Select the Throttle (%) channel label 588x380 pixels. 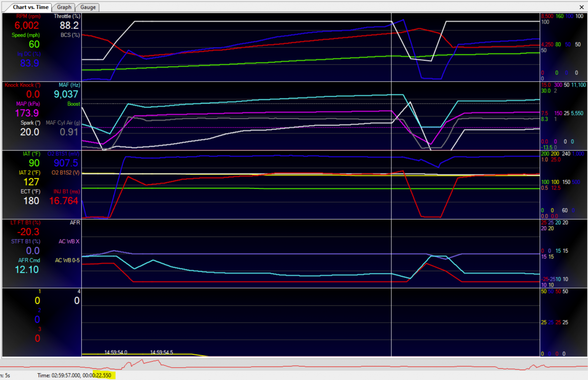click(67, 16)
